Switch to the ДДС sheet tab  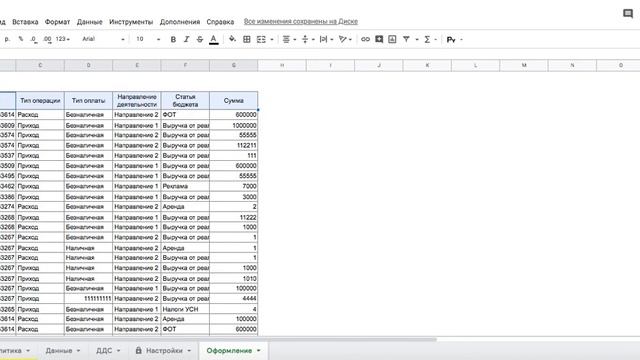pyautogui.click(x=104, y=351)
